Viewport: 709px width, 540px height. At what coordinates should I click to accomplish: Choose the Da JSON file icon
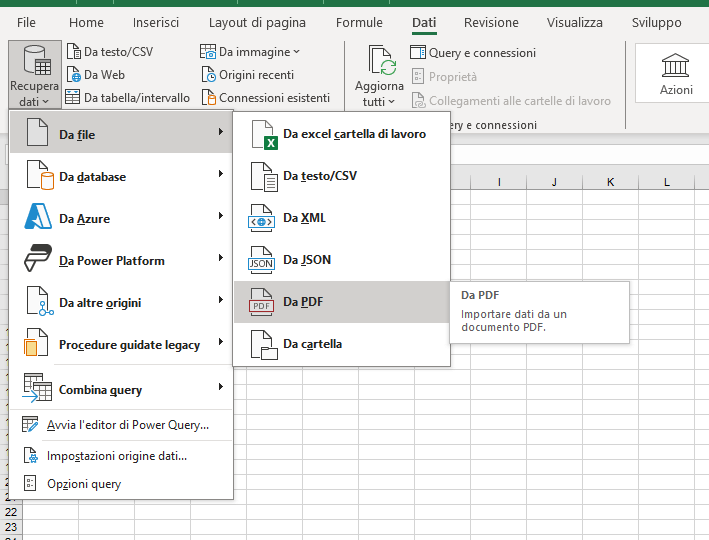coord(262,260)
